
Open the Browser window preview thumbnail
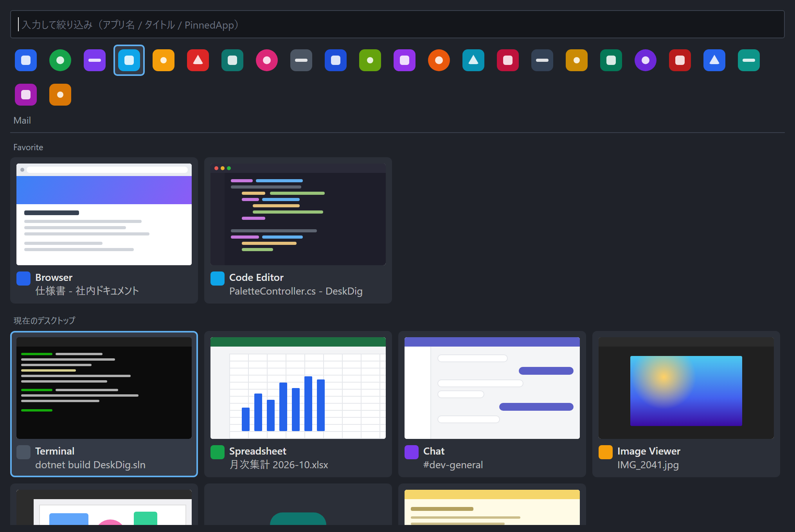coord(104,214)
